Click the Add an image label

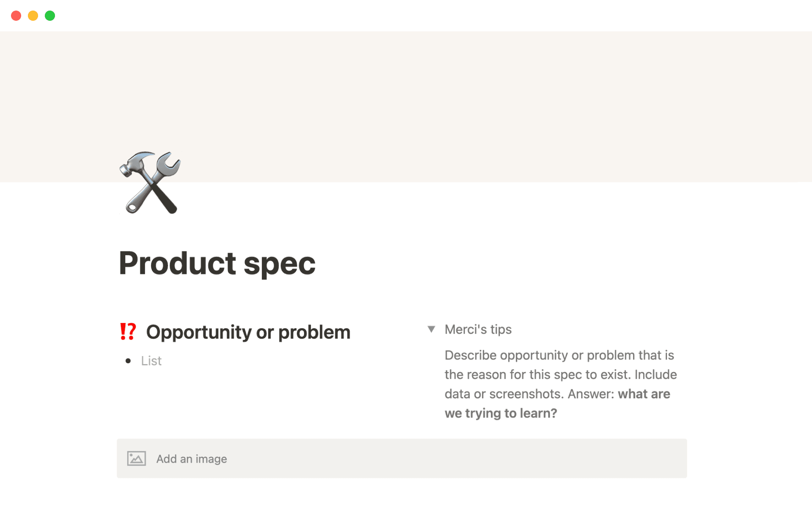[x=192, y=459]
